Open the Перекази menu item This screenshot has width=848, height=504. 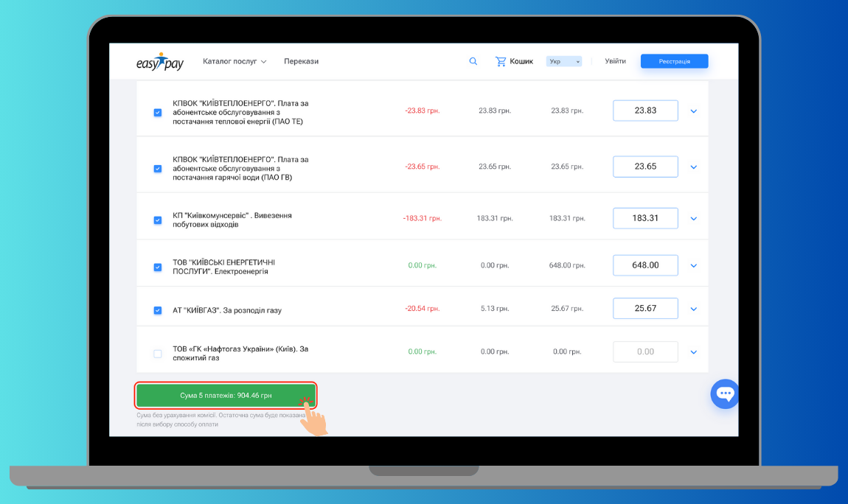[301, 61]
